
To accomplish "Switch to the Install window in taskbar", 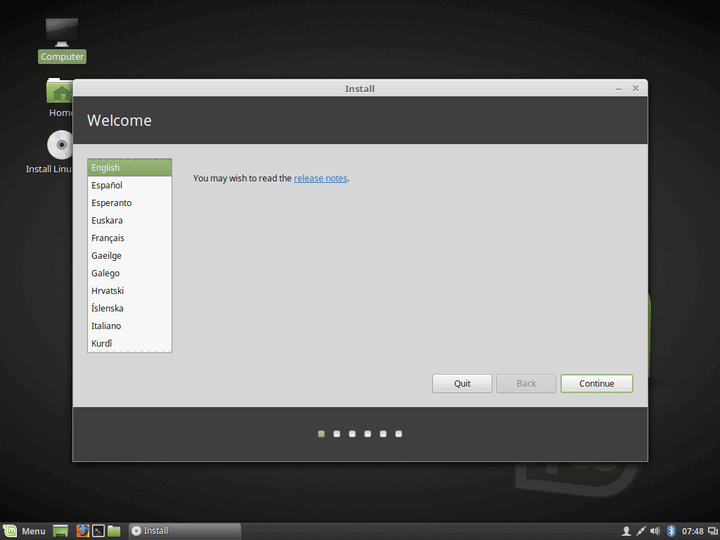I will tap(184, 531).
